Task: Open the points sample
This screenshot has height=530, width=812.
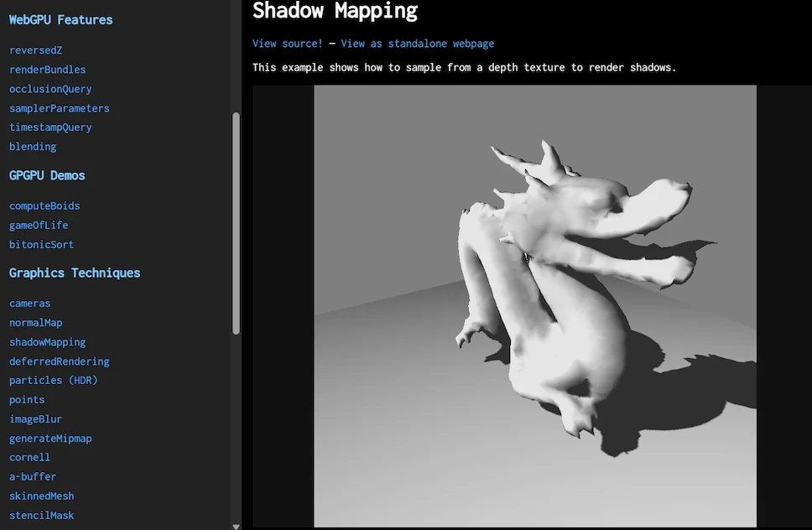Action: pos(26,399)
